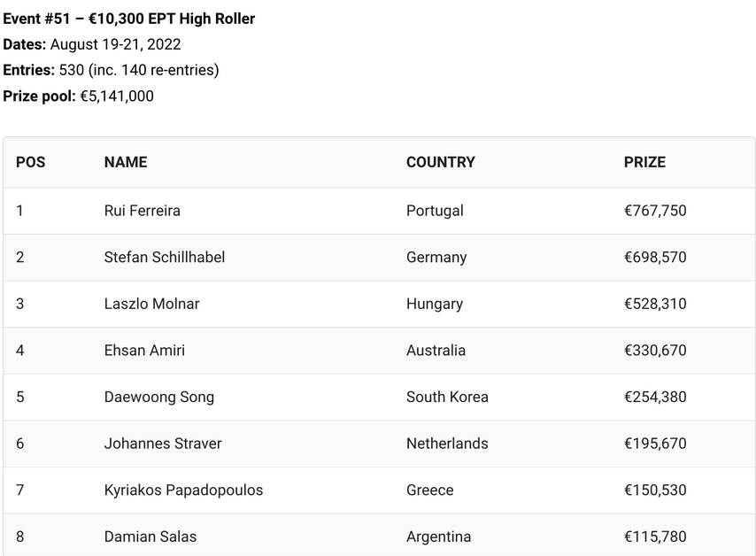Image resolution: width=756 pixels, height=556 pixels.
Task: Click the Portugal country cell
Action: tap(435, 211)
